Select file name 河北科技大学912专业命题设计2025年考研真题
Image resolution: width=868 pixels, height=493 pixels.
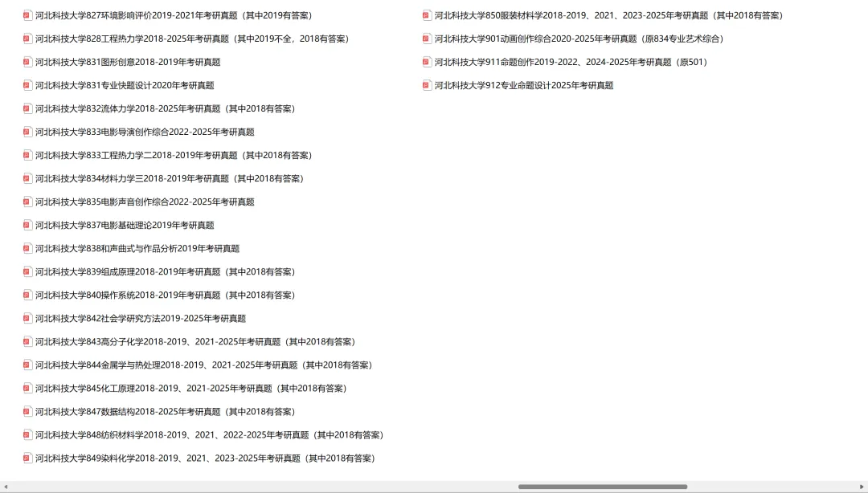pyautogui.click(x=524, y=85)
